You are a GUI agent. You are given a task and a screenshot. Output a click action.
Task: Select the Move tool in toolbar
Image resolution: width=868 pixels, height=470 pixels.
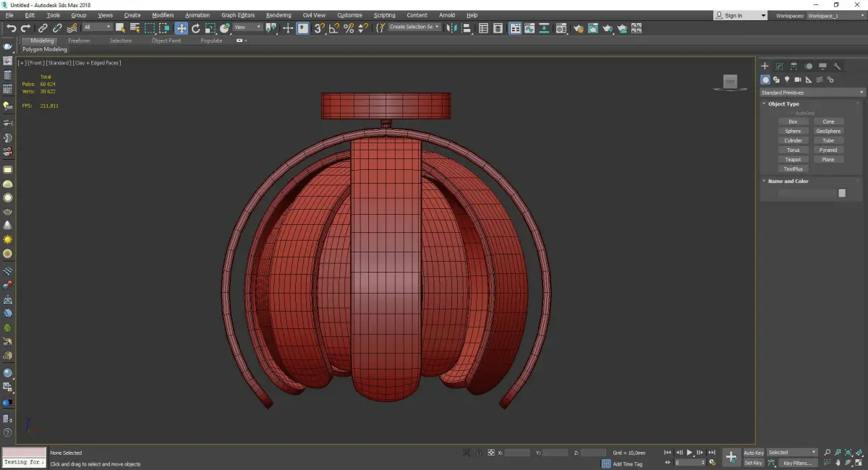coord(181,28)
